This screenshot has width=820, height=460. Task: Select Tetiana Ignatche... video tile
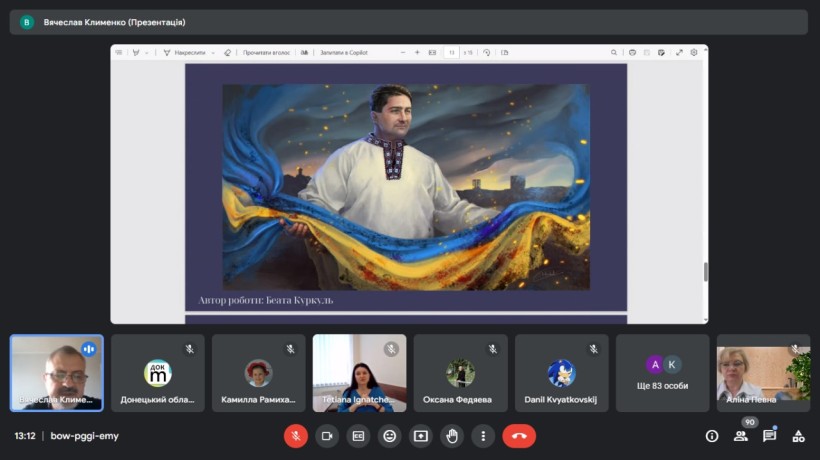[x=359, y=373]
